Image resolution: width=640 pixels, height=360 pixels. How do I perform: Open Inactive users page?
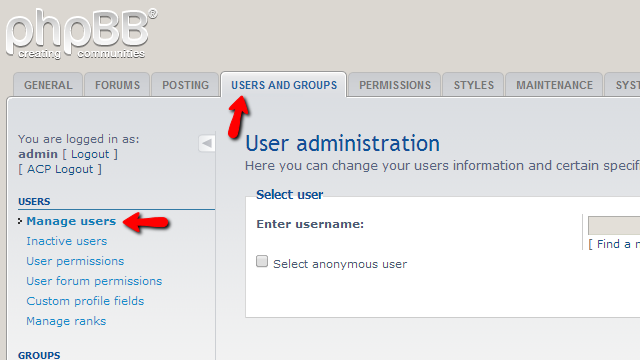pyautogui.click(x=67, y=241)
